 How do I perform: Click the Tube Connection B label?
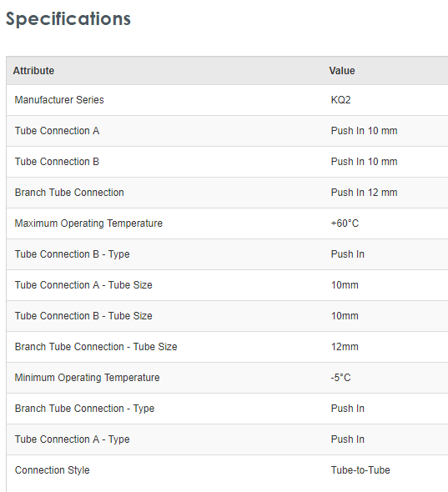(x=57, y=162)
